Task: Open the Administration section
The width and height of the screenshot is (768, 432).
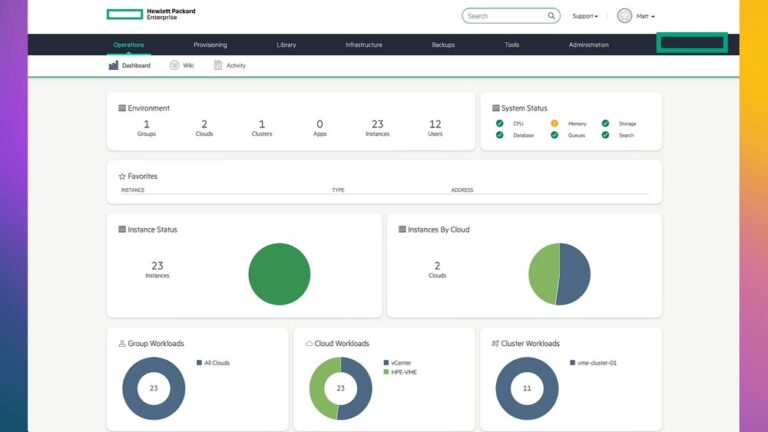Action: 588,45
